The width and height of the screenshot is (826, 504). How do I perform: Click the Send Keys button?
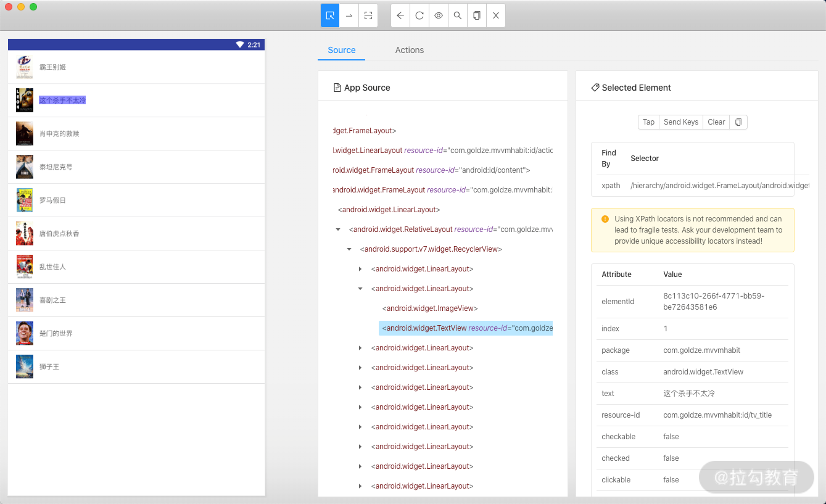coord(681,122)
